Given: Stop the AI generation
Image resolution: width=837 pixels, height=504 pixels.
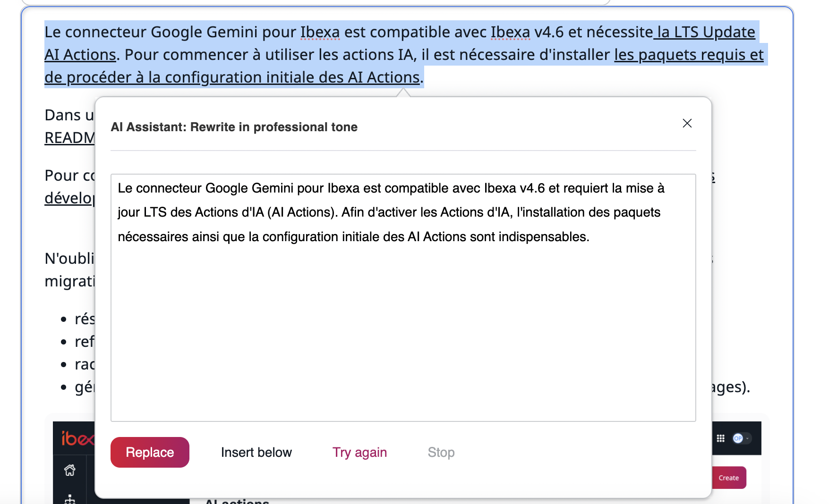Looking at the screenshot, I should tap(441, 452).
